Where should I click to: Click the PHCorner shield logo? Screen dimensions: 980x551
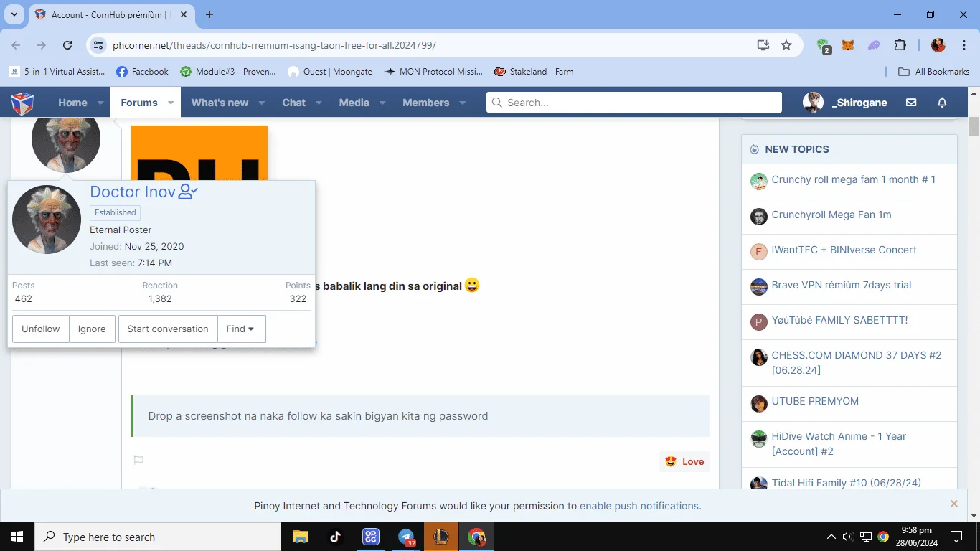coord(22,103)
